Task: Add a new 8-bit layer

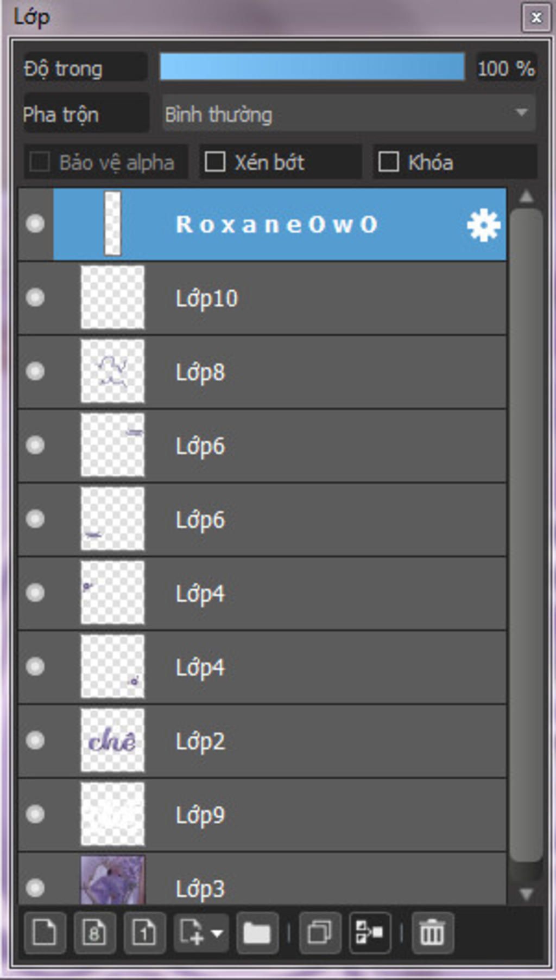Action: (x=94, y=933)
